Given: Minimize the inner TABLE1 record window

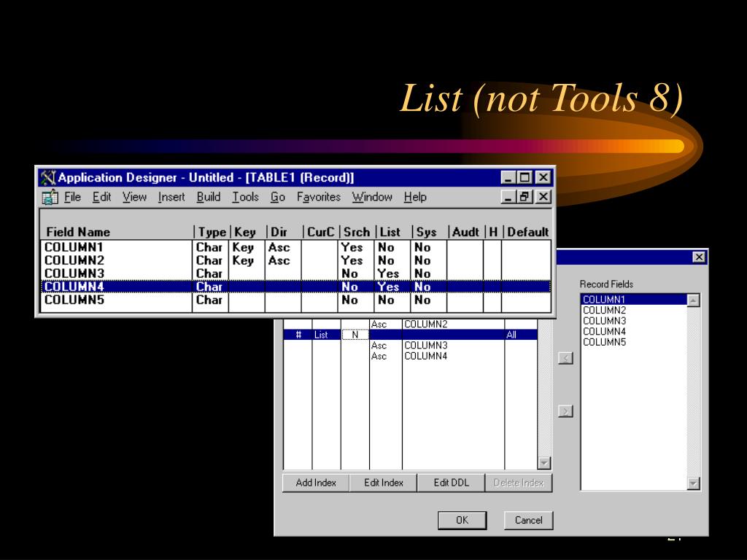Looking at the screenshot, I should [508, 197].
